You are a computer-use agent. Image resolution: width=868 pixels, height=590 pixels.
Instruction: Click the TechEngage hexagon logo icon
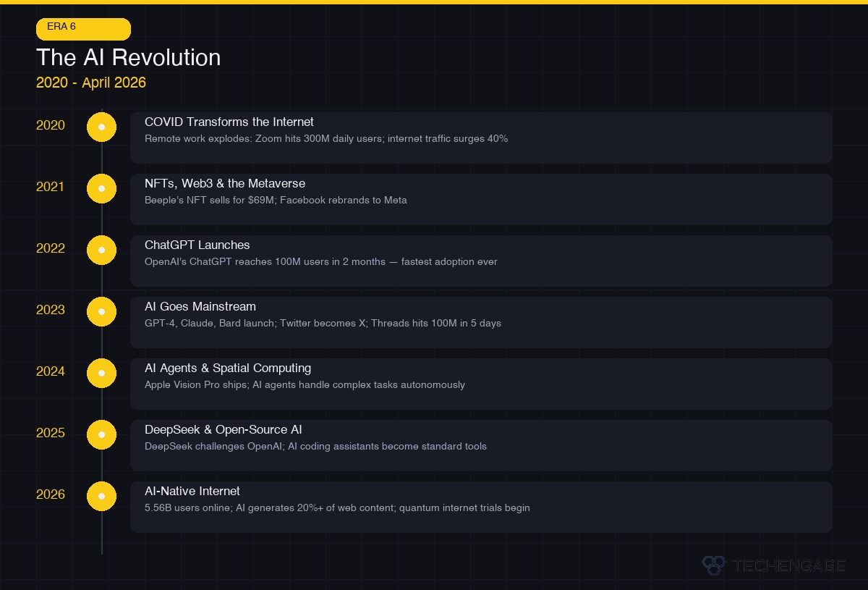point(714,566)
